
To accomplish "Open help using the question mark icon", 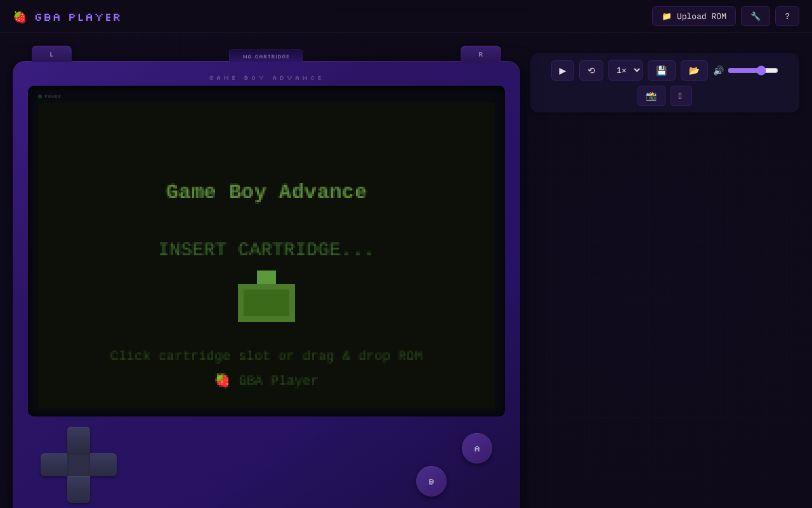I will (x=787, y=16).
